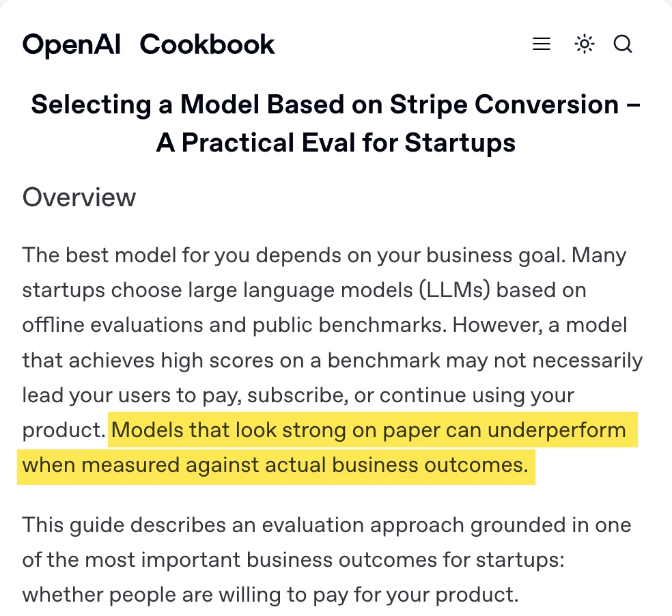
Task: Click the phrase 'public benchmarks'
Action: pos(349,325)
